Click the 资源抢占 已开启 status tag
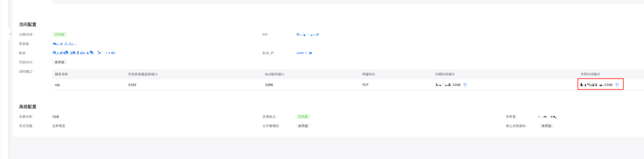644x159 pixels. [x=303, y=117]
